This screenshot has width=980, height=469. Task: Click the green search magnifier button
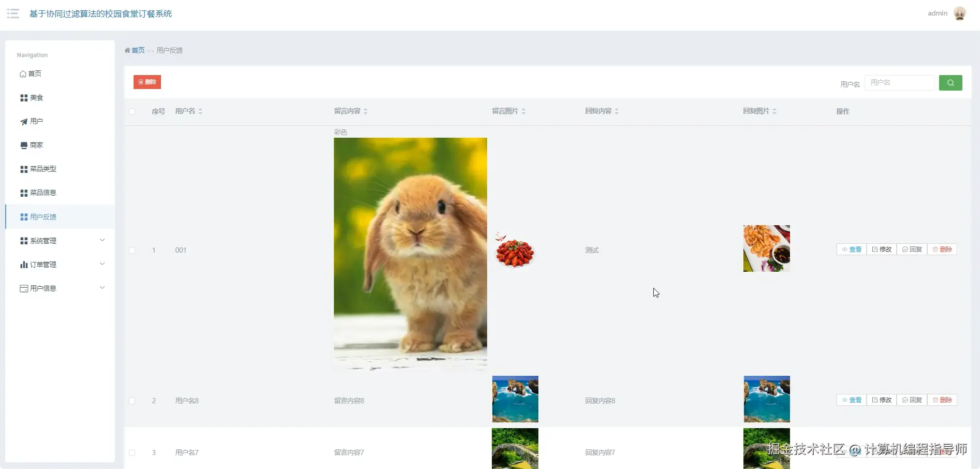[x=950, y=83]
